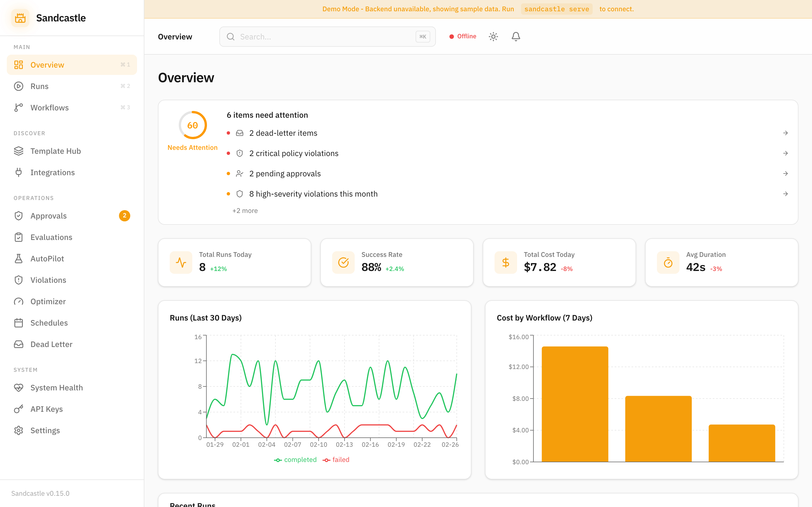Expand the '+2 more' attention items
812x507 pixels.
245,210
